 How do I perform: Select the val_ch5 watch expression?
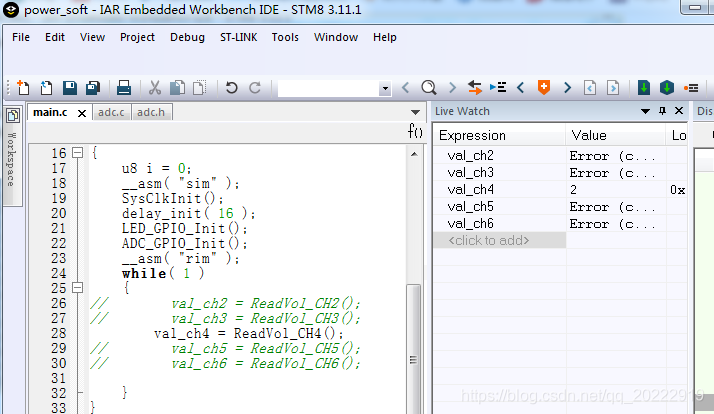[471, 206]
